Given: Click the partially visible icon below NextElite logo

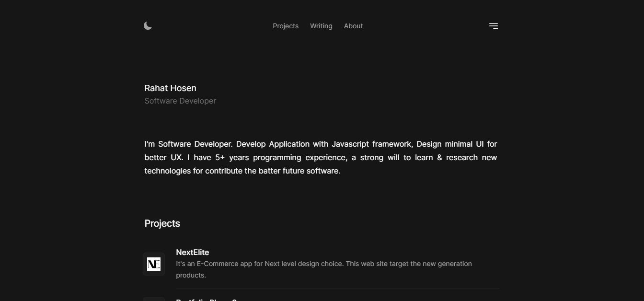Looking at the screenshot, I should click(154, 299).
